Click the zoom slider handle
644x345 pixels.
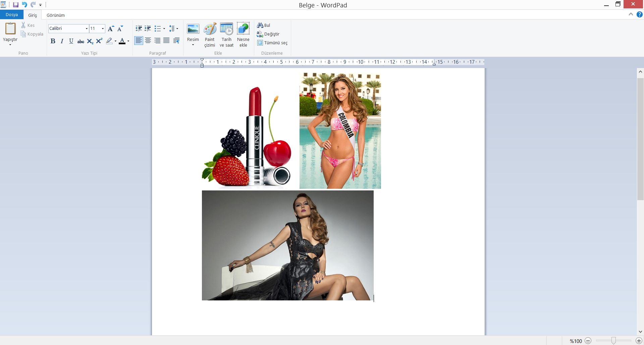(613, 341)
